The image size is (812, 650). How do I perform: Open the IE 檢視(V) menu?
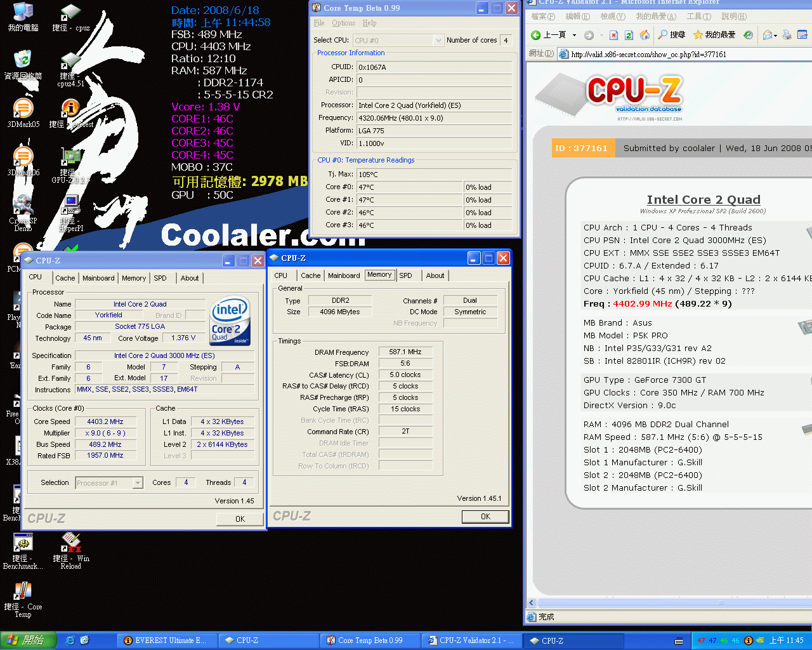click(612, 17)
